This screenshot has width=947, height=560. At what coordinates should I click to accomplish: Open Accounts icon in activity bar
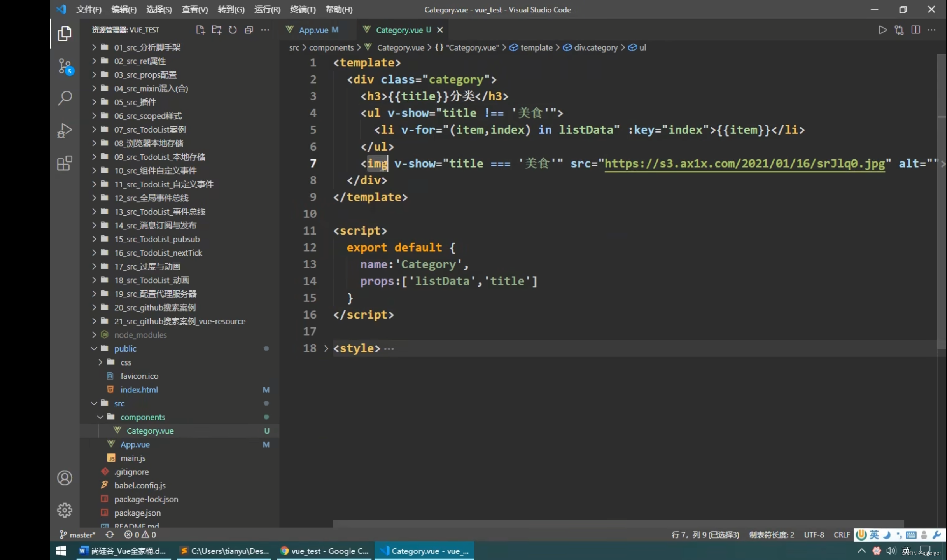pos(65,478)
